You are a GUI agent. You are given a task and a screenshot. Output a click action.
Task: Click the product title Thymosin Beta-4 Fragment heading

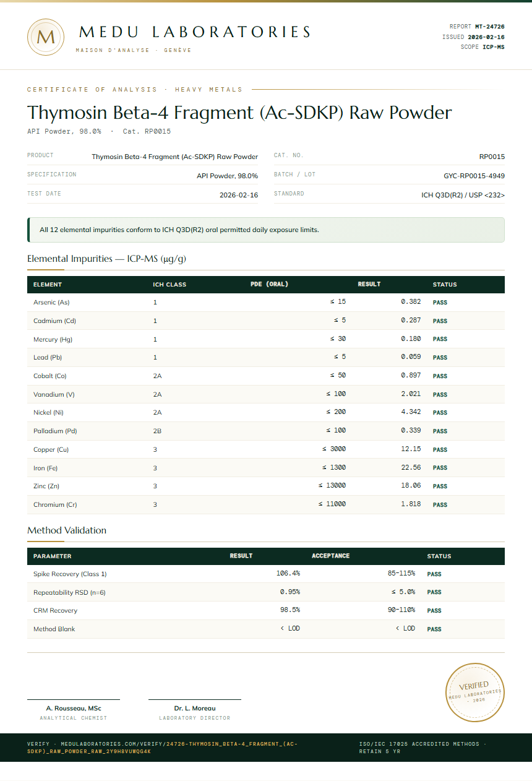tap(239, 113)
